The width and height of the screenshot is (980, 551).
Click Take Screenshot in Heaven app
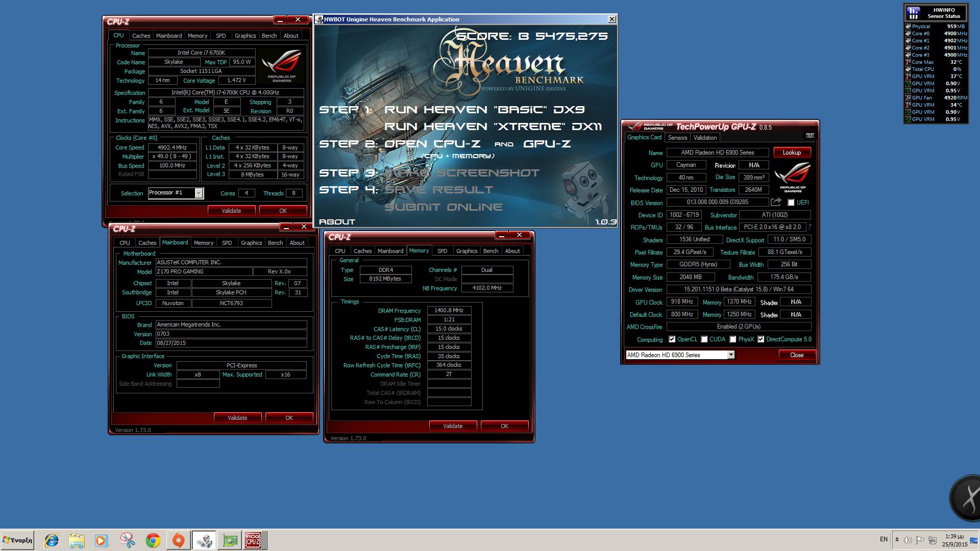coord(461,173)
